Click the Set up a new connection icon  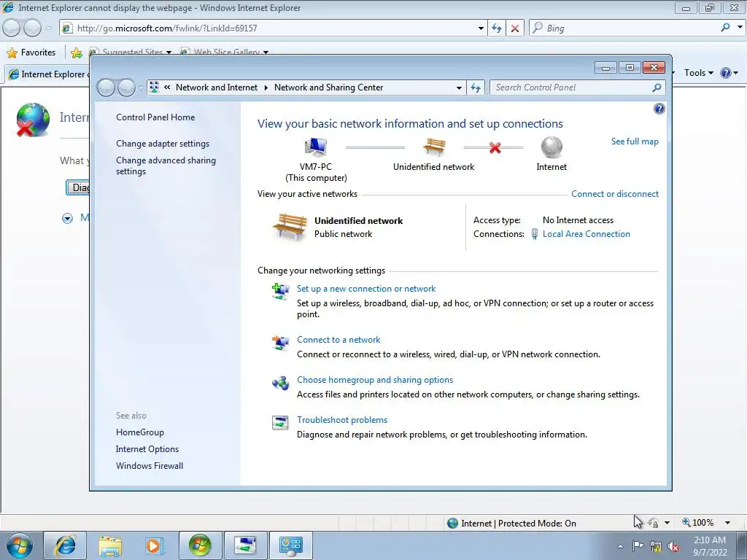[280, 290]
